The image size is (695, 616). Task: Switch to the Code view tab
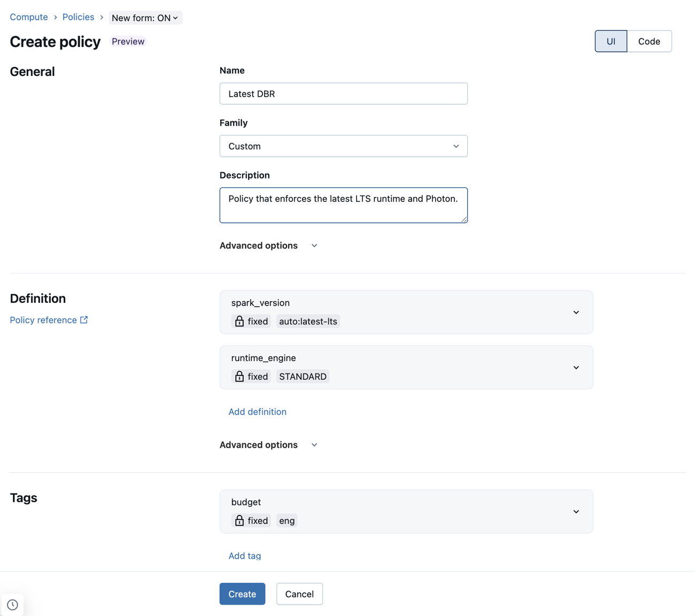pyautogui.click(x=649, y=41)
